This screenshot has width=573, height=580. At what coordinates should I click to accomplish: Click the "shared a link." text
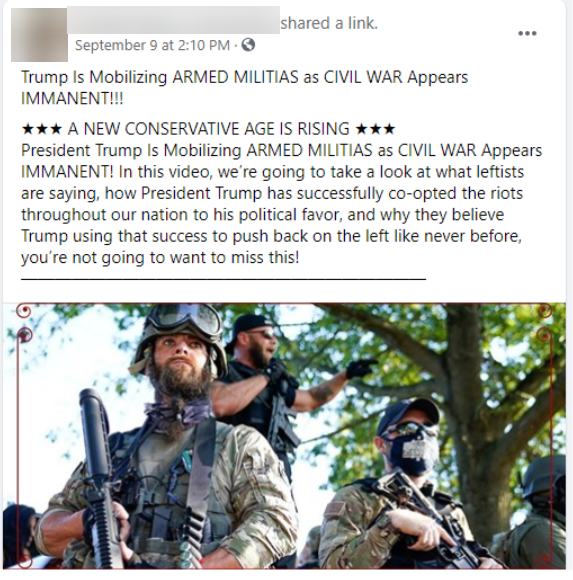(x=329, y=23)
